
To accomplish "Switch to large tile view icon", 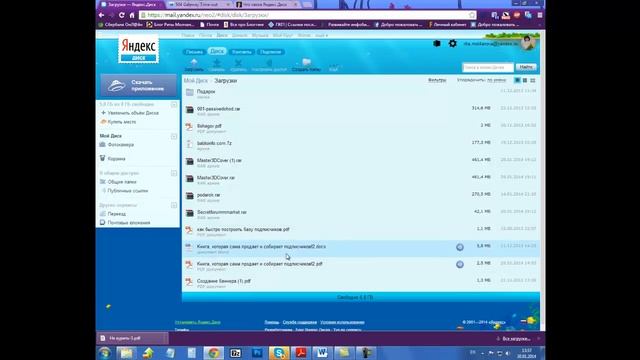I will (x=517, y=80).
